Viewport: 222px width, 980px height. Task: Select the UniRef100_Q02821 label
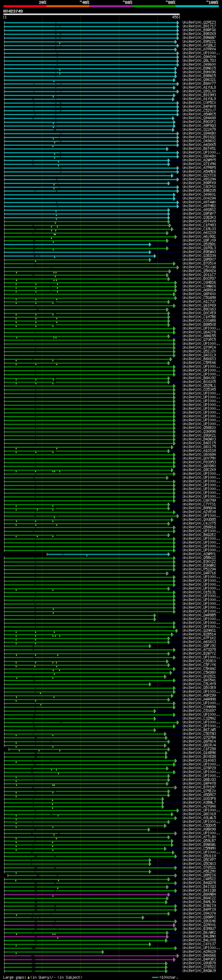199,677
